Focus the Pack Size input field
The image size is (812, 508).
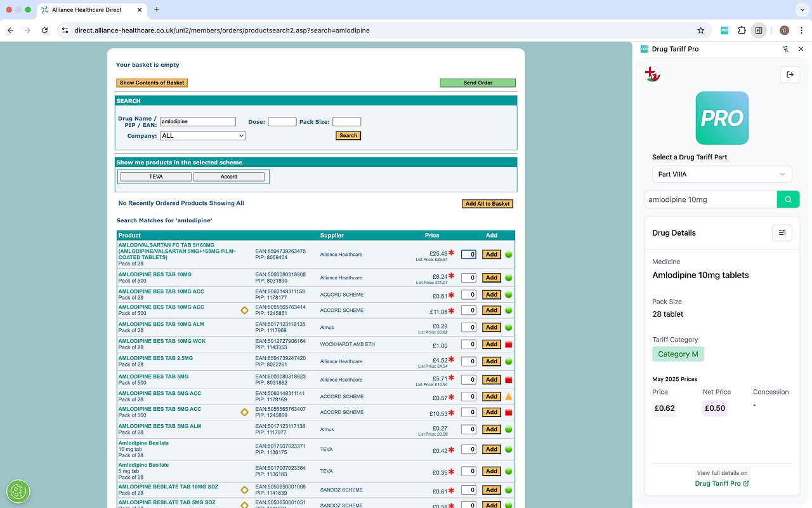[346, 121]
